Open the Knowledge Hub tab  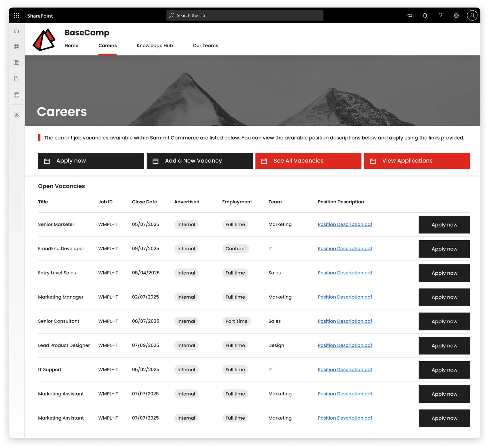click(x=155, y=46)
